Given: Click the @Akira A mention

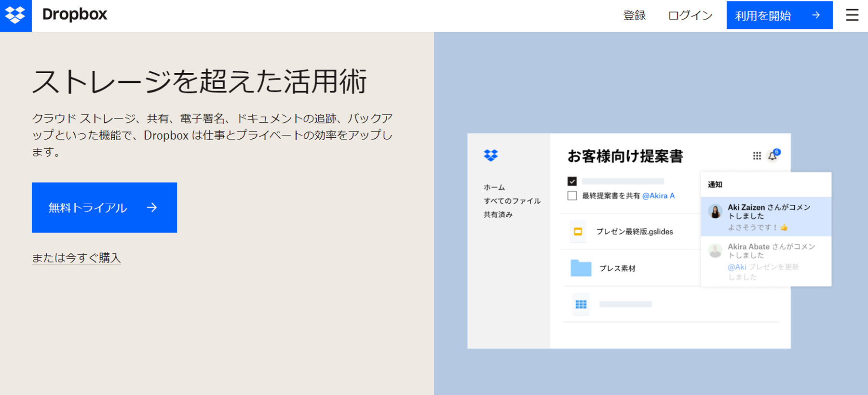Looking at the screenshot, I should click(658, 196).
